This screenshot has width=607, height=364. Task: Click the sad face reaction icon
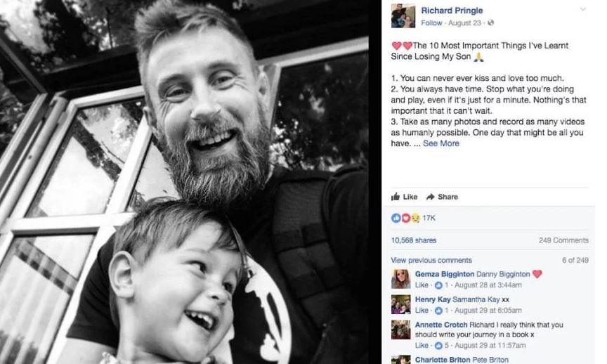[x=415, y=218]
